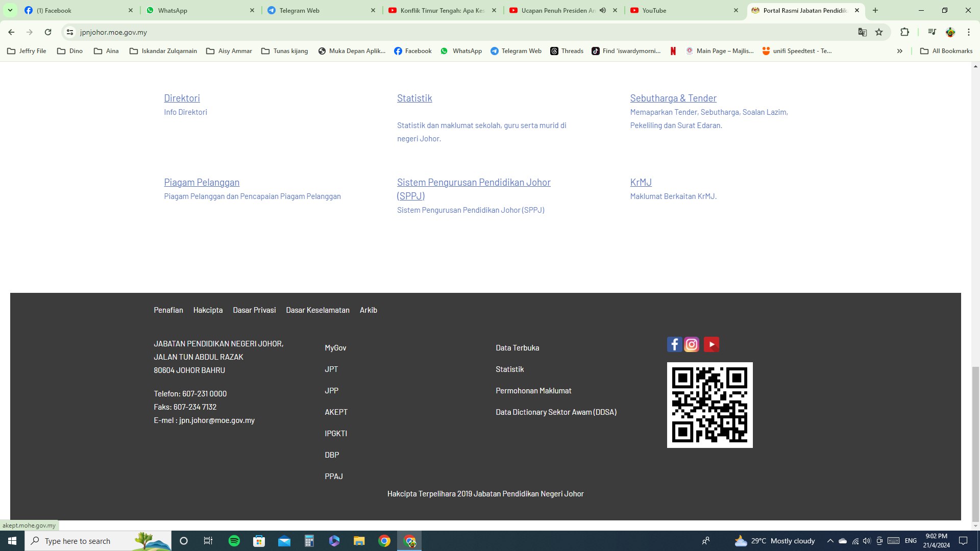This screenshot has height=551, width=980.
Task: Click the Google Translate icon in address bar
Action: coord(862,32)
